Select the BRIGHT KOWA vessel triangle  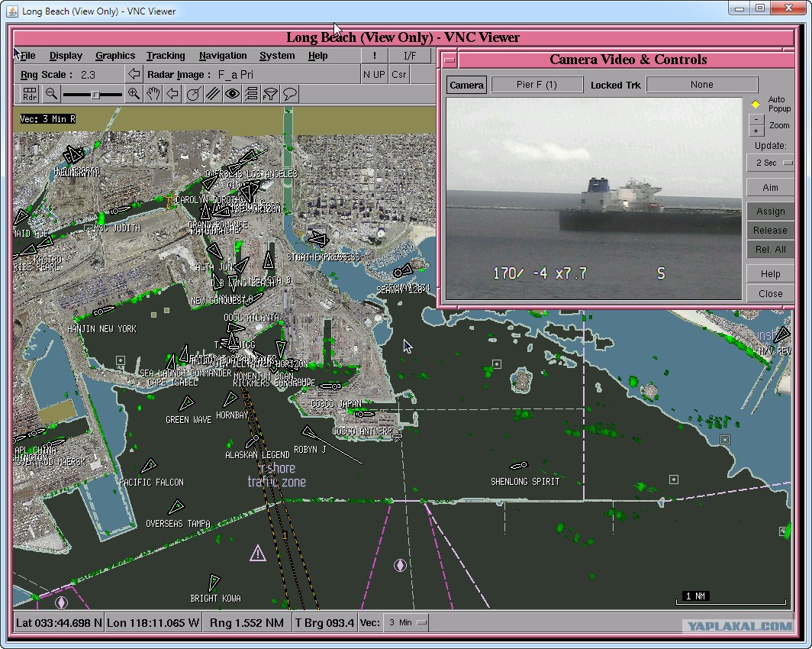point(214,582)
